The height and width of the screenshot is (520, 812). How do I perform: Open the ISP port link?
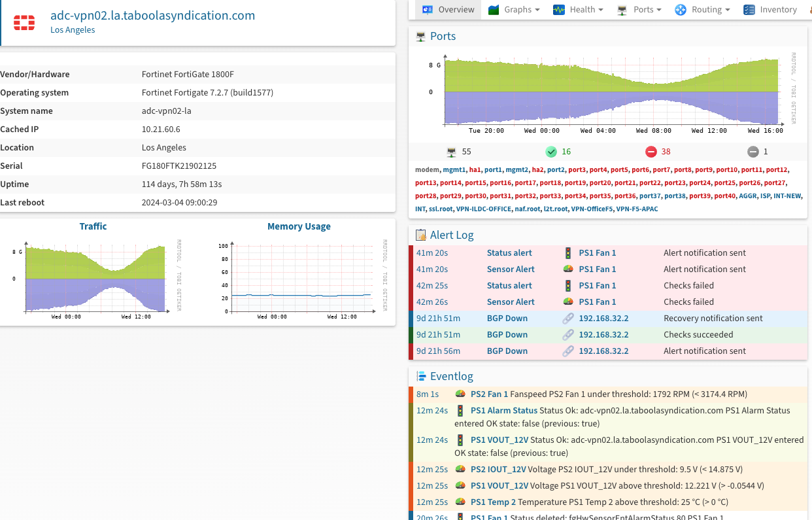(x=766, y=196)
